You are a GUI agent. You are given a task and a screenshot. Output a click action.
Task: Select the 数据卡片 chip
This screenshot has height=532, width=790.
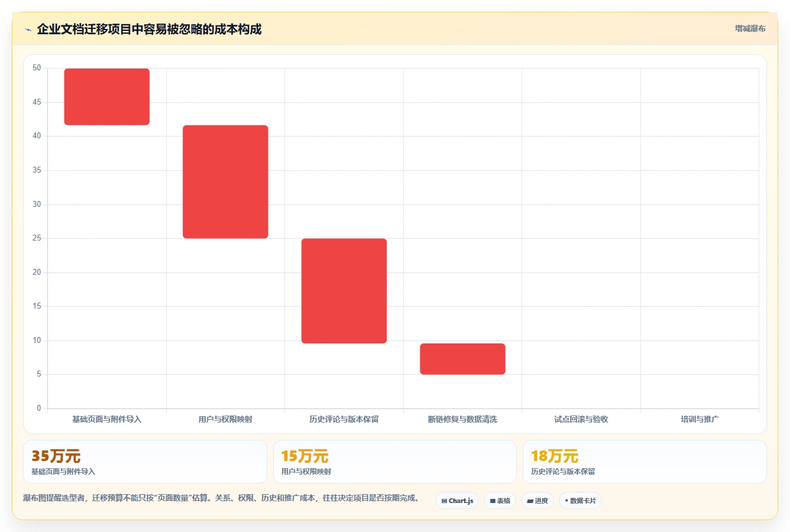[x=580, y=501]
